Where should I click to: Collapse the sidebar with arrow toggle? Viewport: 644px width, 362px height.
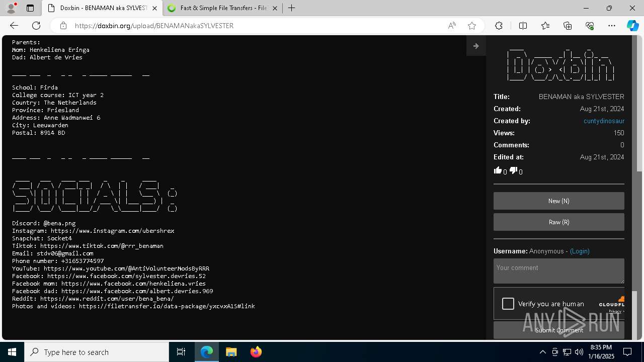[x=476, y=46]
